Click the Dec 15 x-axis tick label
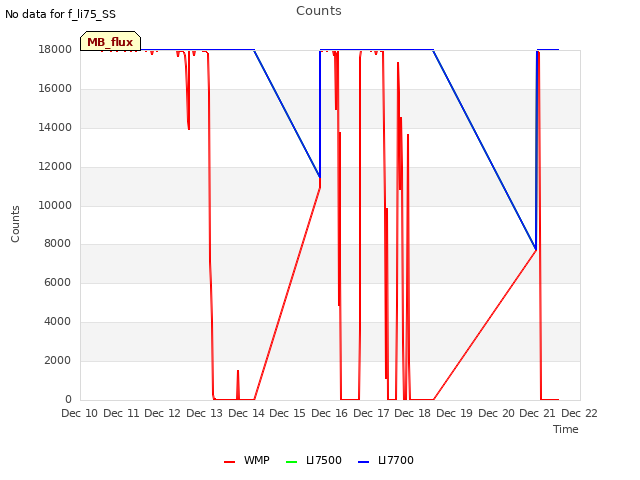Screen dimensions: 640x480 point(287,413)
